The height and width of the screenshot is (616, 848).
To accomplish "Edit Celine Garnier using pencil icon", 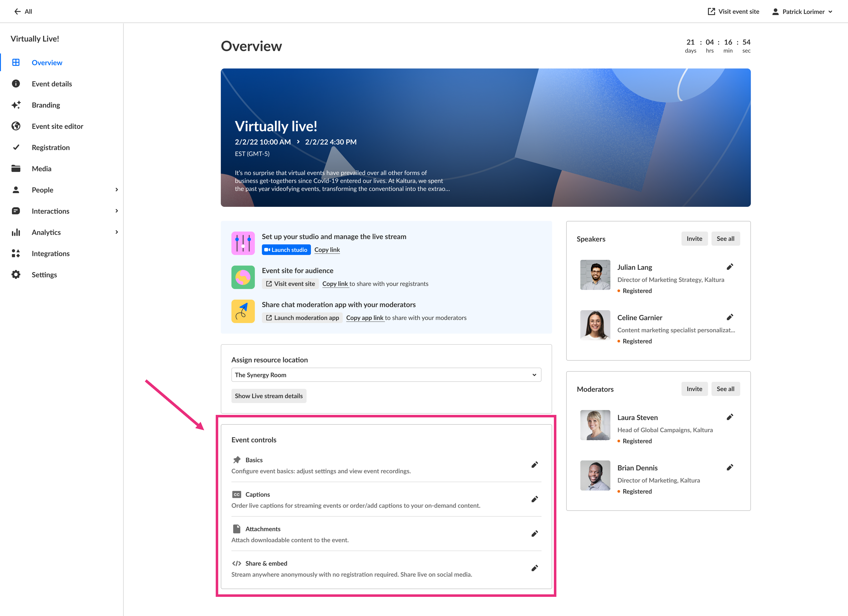I will point(730,318).
